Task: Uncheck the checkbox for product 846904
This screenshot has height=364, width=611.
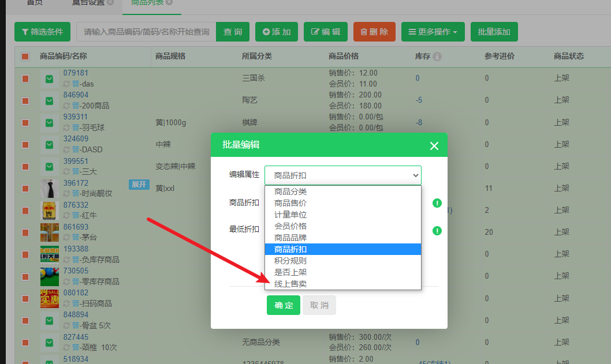Action: pyautogui.click(x=25, y=100)
